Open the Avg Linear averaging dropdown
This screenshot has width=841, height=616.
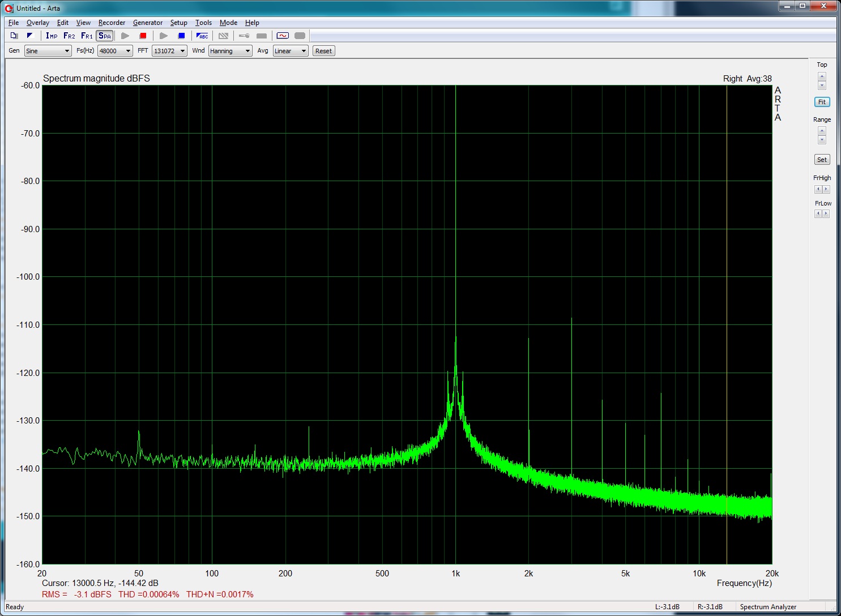pos(291,51)
